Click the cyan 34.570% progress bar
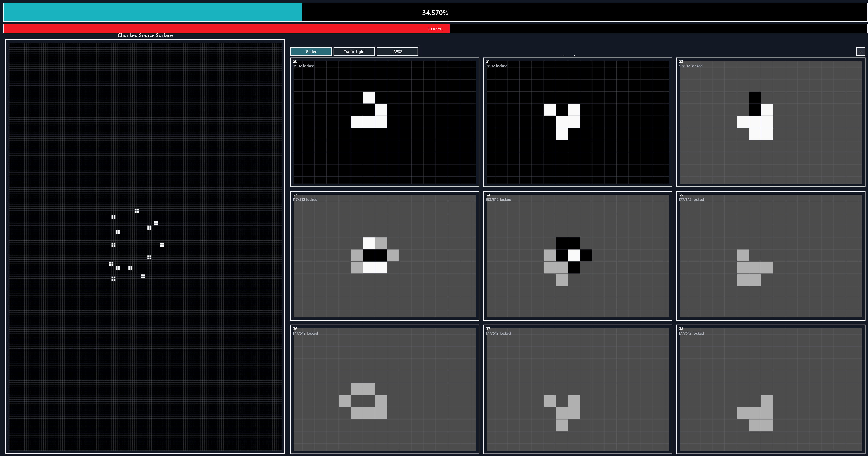 (435, 13)
